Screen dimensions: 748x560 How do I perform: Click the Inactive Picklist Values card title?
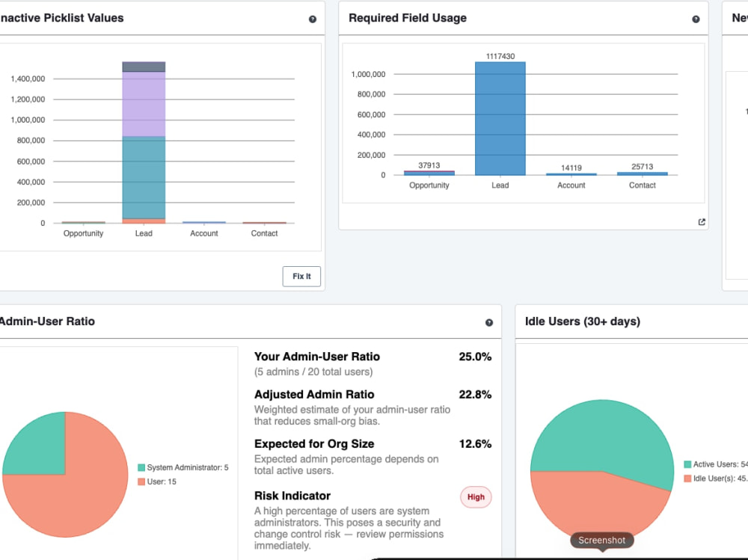(61, 18)
